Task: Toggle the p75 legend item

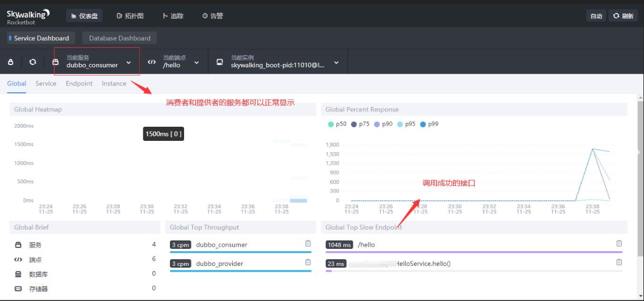Action: pyautogui.click(x=360, y=124)
